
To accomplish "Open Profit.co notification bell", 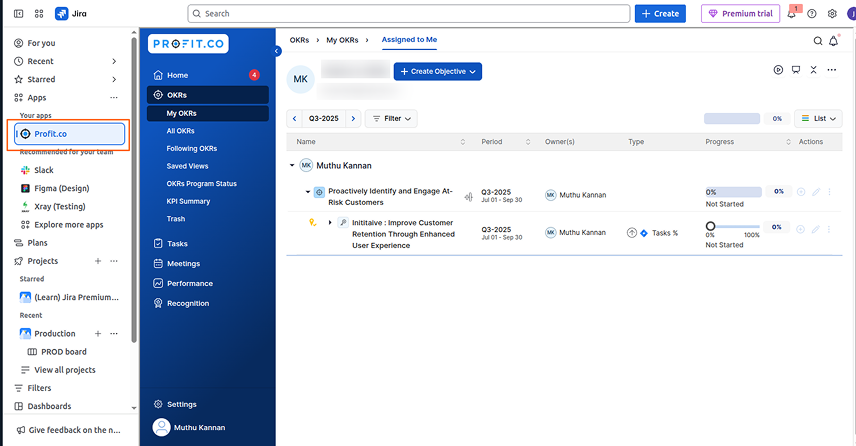I will (x=834, y=41).
